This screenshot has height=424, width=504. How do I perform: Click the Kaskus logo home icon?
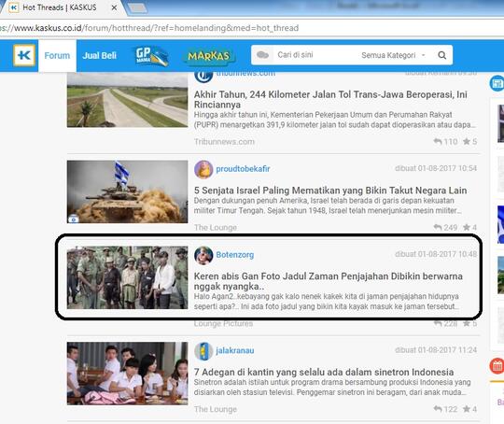[x=24, y=55]
